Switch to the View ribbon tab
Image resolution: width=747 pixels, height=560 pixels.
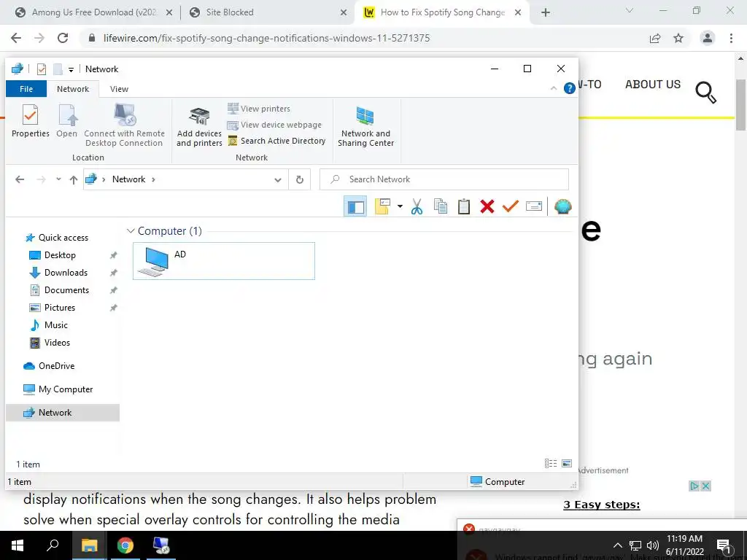click(119, 89)
